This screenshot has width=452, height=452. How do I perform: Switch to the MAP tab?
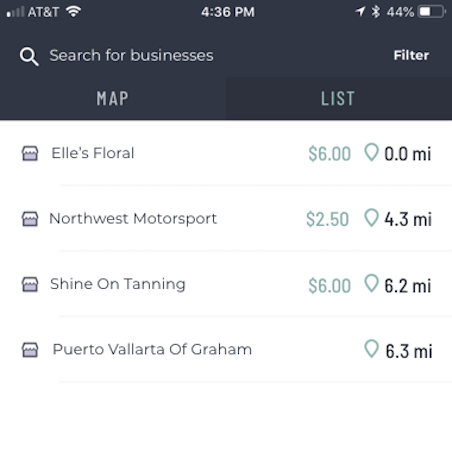point(113,98)
